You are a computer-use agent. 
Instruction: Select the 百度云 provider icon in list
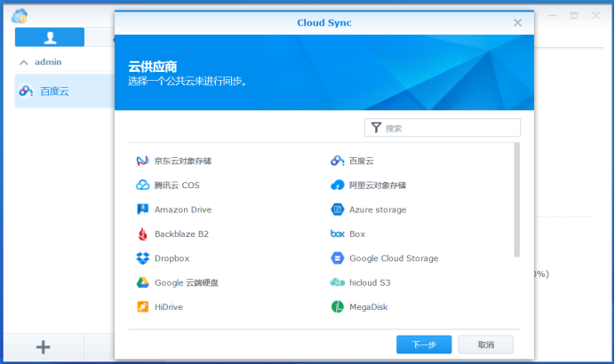click(x=338, y=161)
